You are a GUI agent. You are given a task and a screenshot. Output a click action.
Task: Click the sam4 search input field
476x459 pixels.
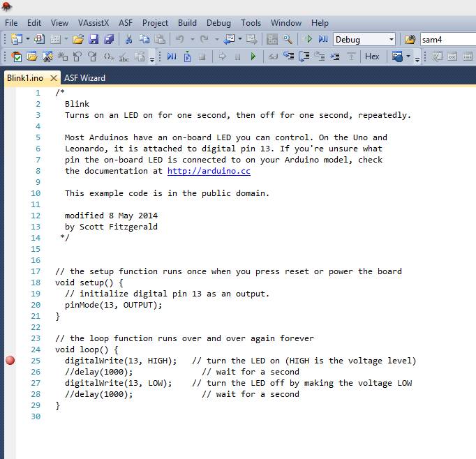pos(448,40)
